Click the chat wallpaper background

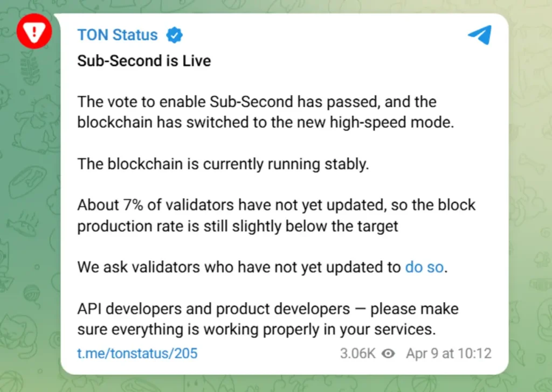tap(30, 215)
